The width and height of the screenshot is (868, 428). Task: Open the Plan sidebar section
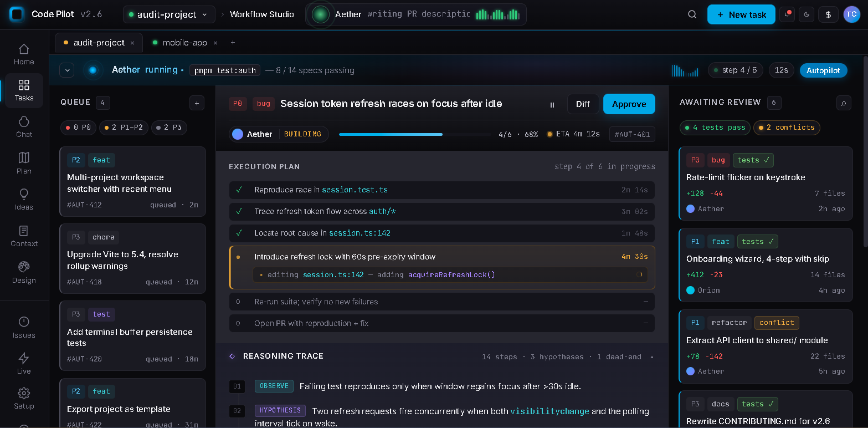24,164
